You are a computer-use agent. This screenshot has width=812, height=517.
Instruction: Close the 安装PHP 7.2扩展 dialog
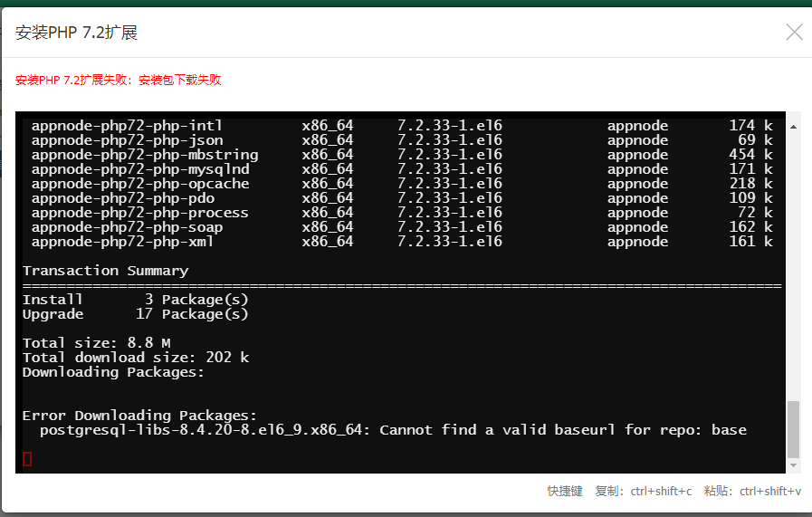[x=794, y=33]
